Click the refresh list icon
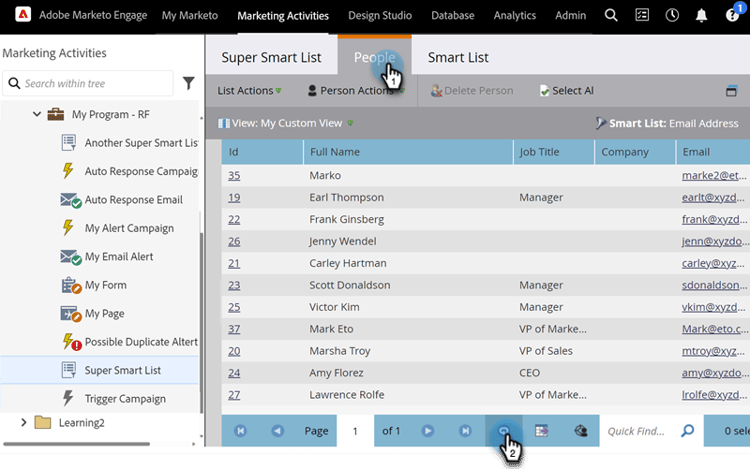750x469 pixels. point(503,431)
